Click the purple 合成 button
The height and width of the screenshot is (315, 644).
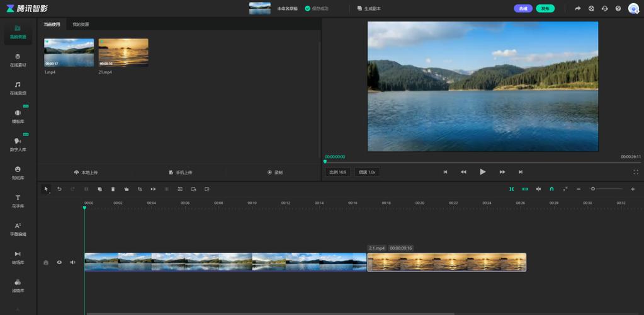(x=523, y=9)
